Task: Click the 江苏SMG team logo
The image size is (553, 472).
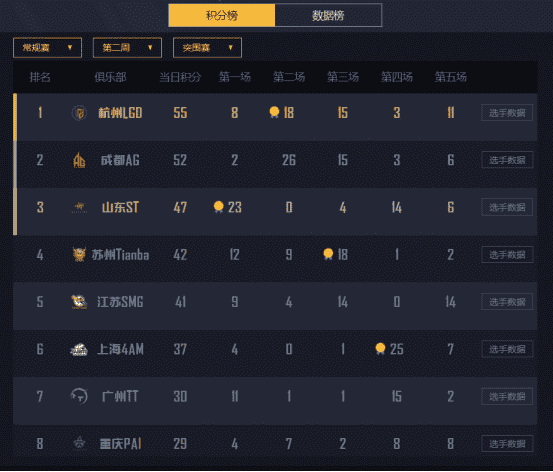Action: 79,302
